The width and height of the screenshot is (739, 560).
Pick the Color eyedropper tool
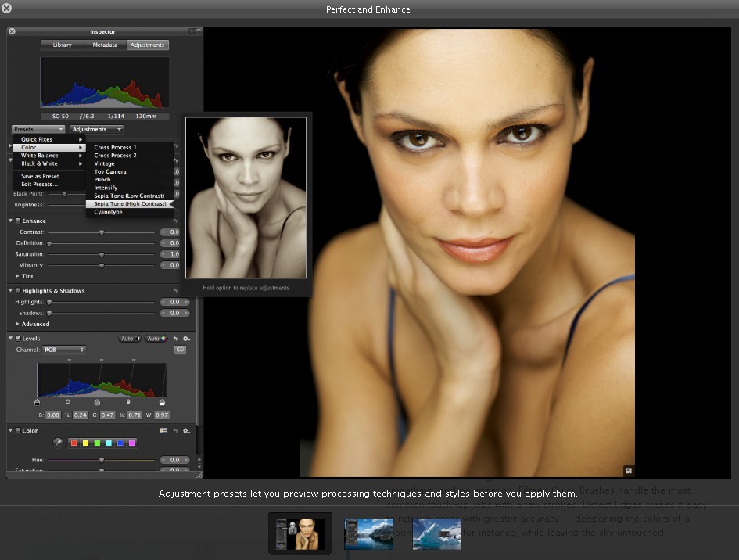point(58,443)
